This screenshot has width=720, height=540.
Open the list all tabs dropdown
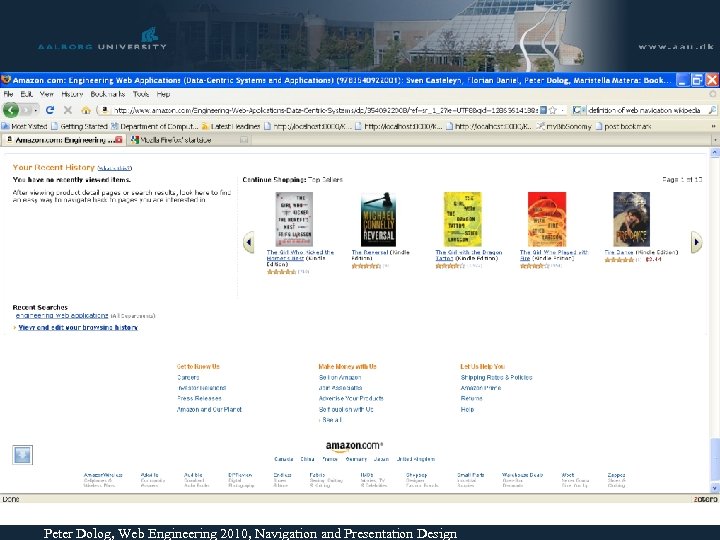coord(714,140)
